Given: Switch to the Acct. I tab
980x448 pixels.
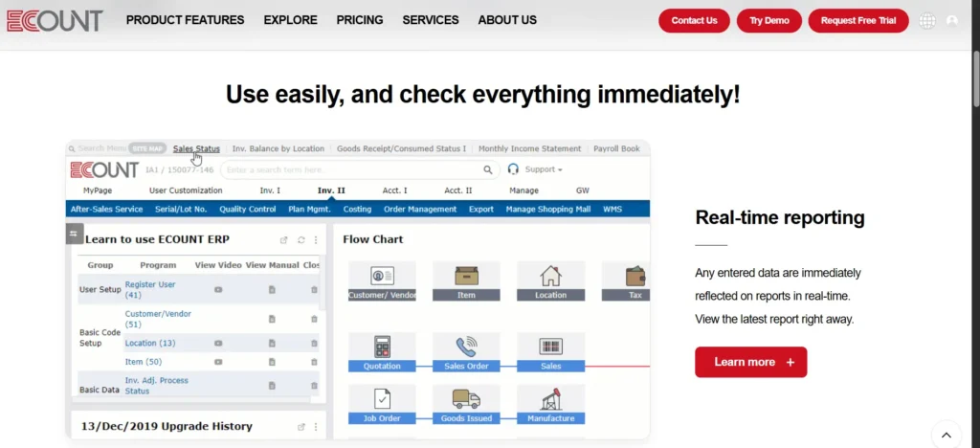Looking at the screenshot, I should pyautogui.click(x=395, y=190).
